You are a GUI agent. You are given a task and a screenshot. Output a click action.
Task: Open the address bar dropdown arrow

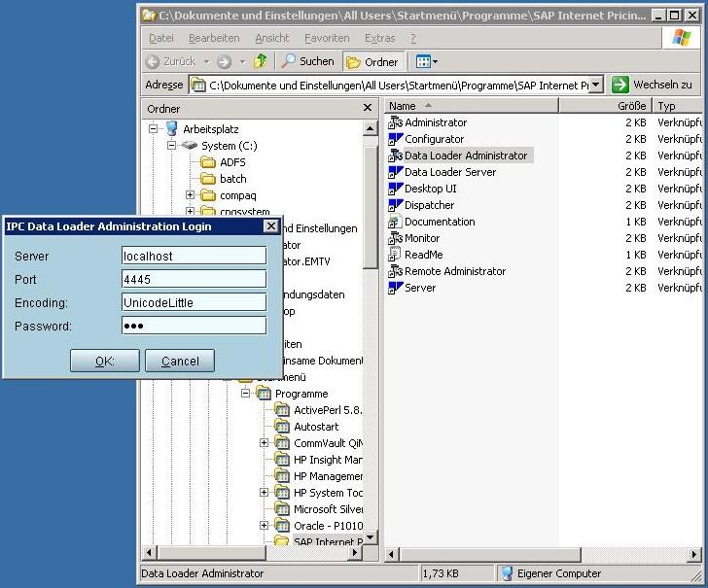[x=596, y=85]
